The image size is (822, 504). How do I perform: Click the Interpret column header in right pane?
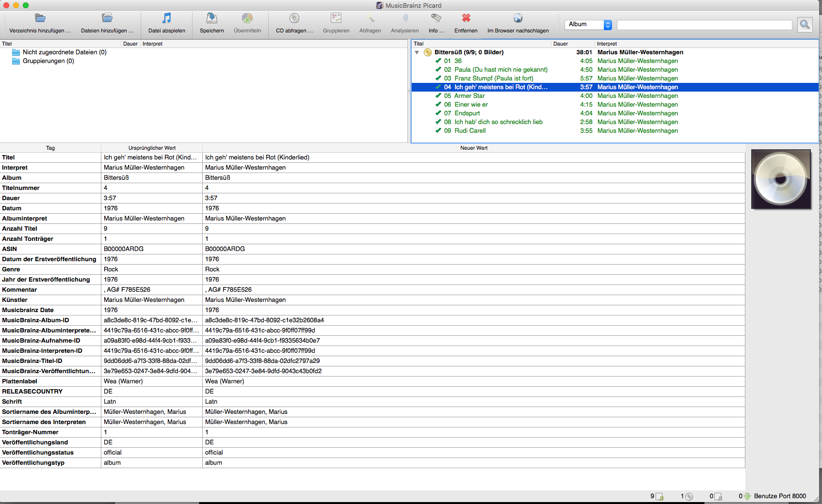click(706, 44)
